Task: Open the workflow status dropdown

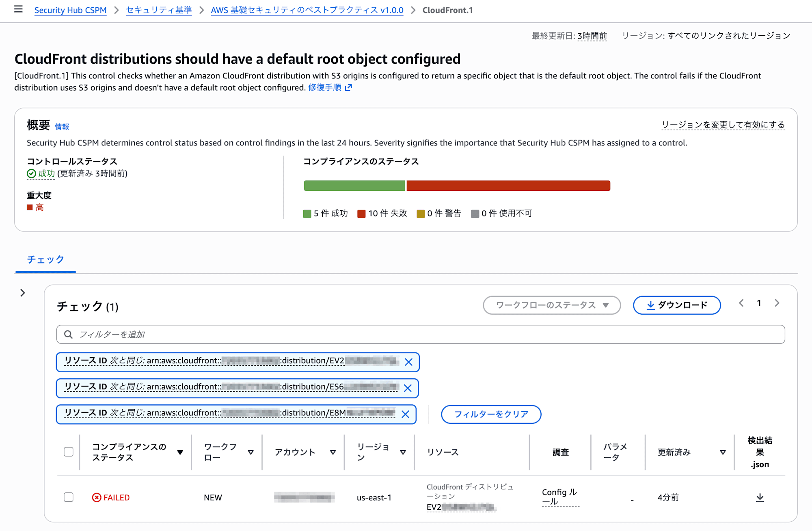Action: [x=552, y=305]
